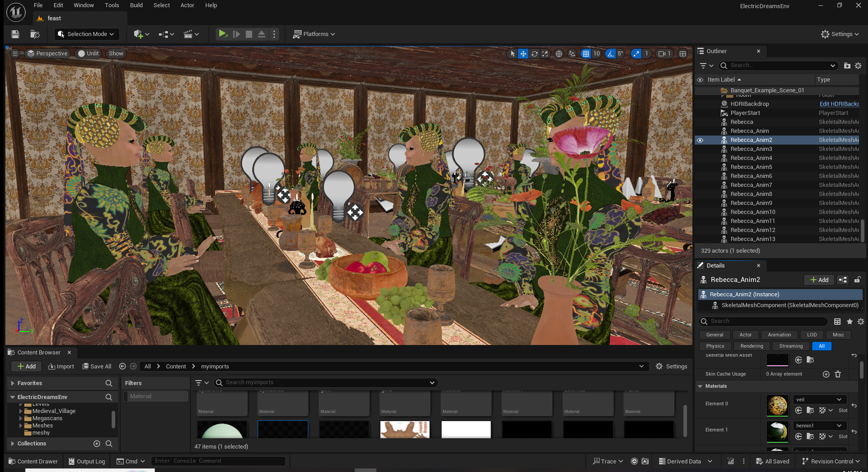Toggle grid snapping with the snap icon
Image resolution: width=868 pixels, height=472 pixels.
[x=586, y=54]
